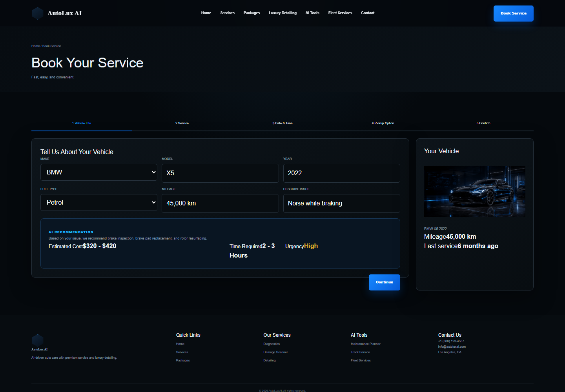Switch to the 2 Service step tab
This screenshot has width=565, height=392.
point(182,123)
